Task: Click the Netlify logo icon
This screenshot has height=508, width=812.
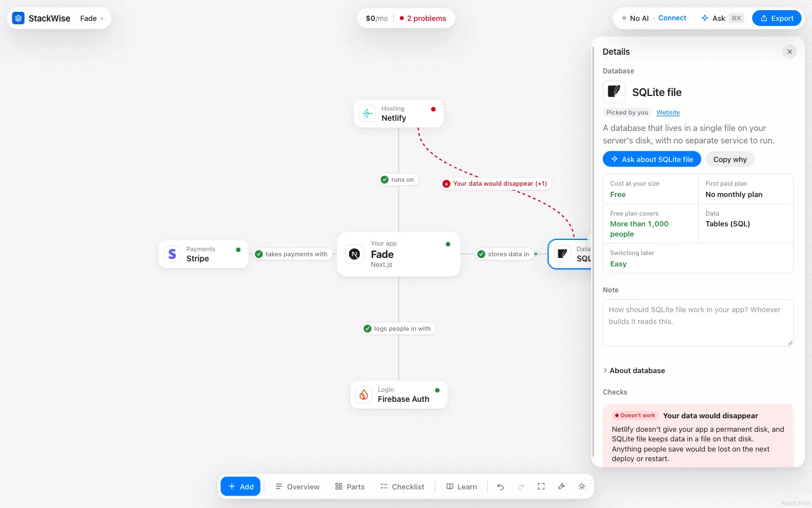Action: pos(368,113)
